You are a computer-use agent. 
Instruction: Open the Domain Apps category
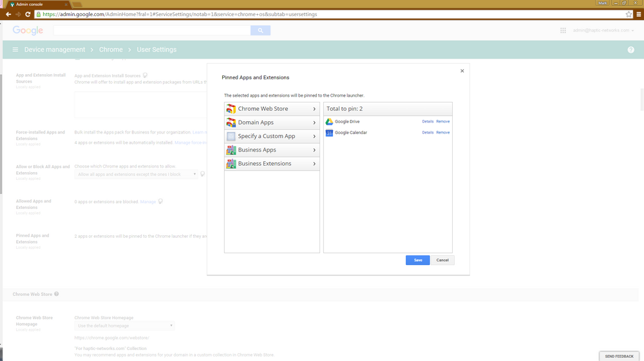click(272, 122)
